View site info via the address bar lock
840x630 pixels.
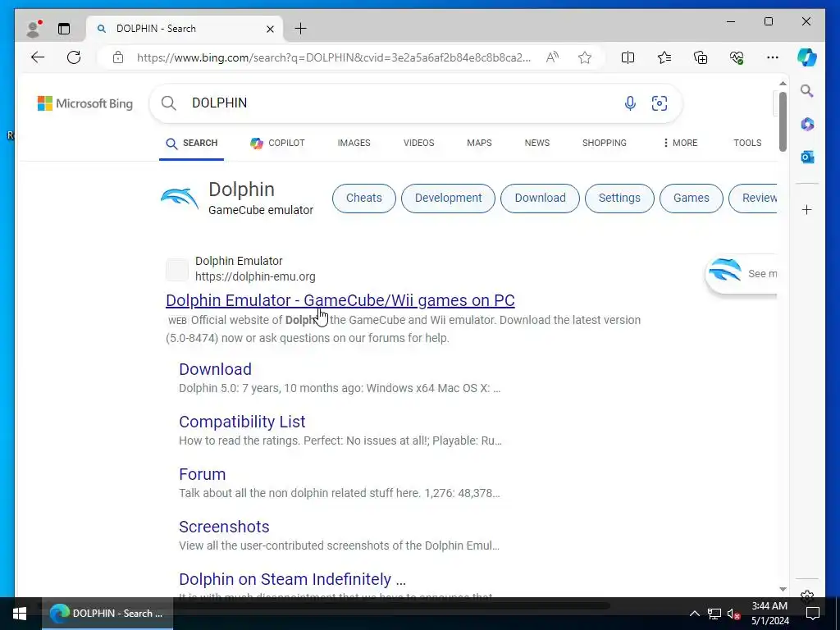tap(118, 57)
